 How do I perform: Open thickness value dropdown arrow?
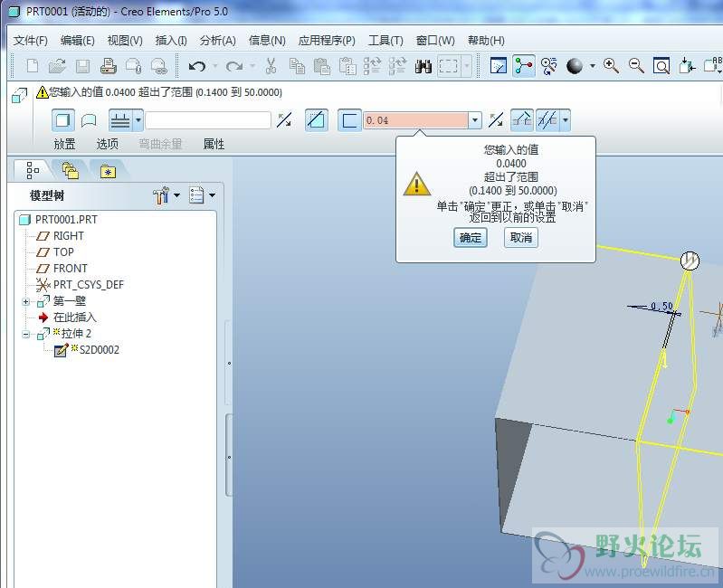[x=475, y=120]
